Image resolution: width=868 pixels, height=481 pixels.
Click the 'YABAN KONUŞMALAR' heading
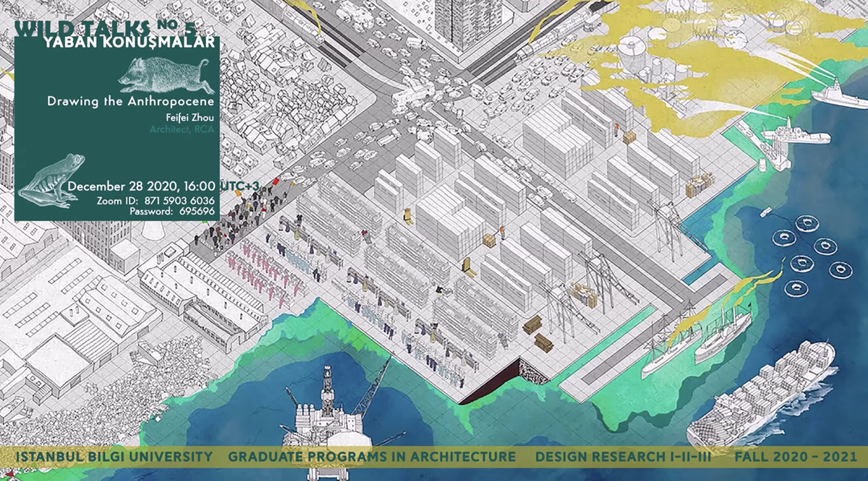(129, 42)
